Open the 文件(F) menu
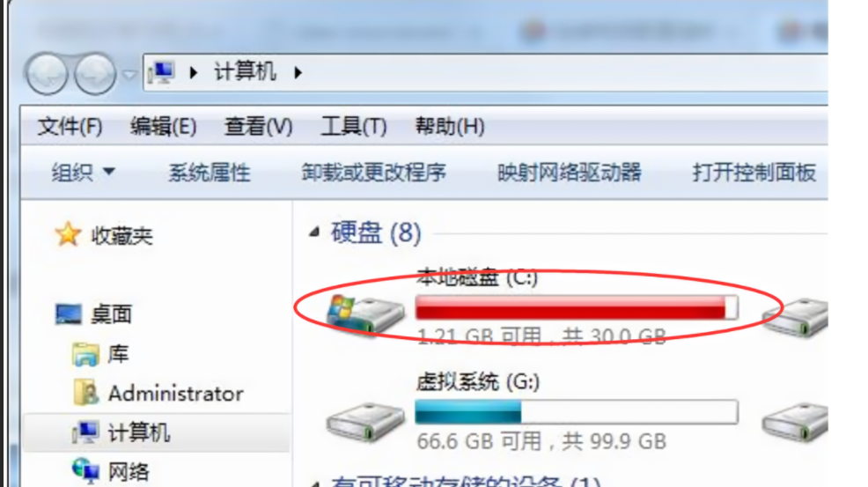868x487 pixels. [70, 127]
